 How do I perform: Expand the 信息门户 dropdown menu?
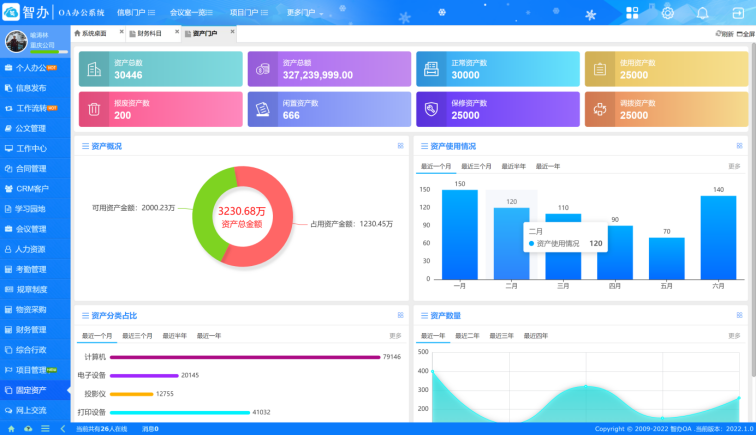[136, 13]
